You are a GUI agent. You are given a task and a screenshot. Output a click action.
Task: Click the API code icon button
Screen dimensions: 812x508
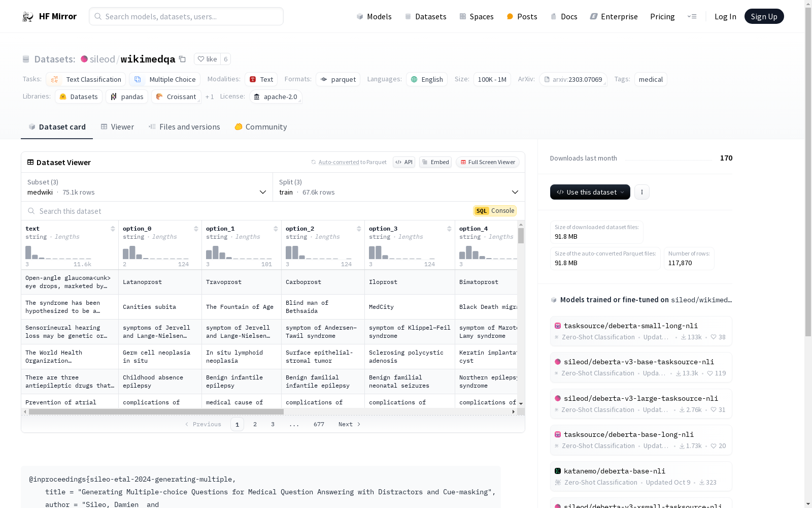click(404, 162)
